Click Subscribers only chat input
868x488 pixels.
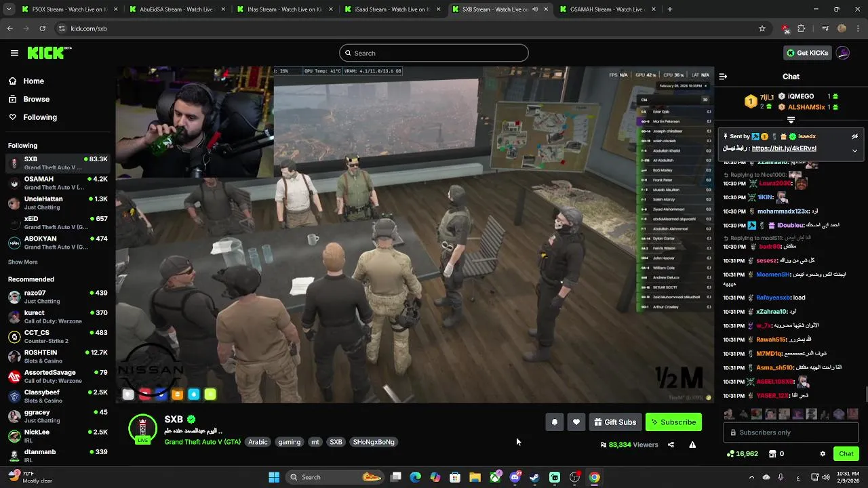click(791, 432)
